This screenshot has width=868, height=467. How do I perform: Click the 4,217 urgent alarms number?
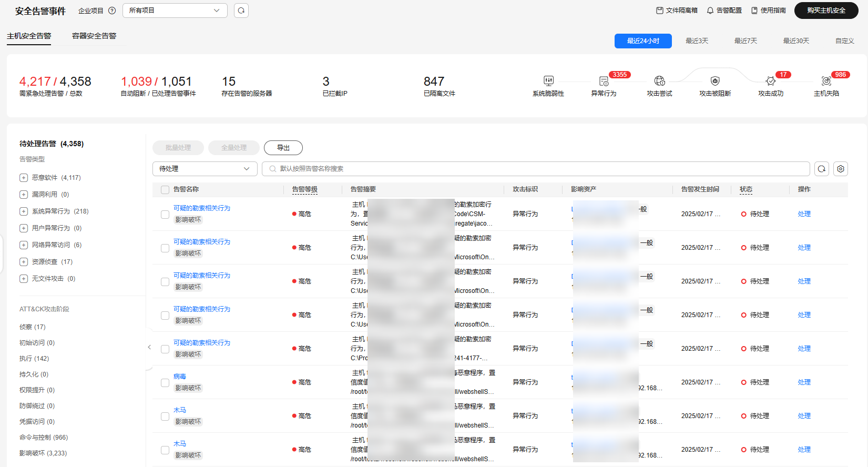coord(35,82)
